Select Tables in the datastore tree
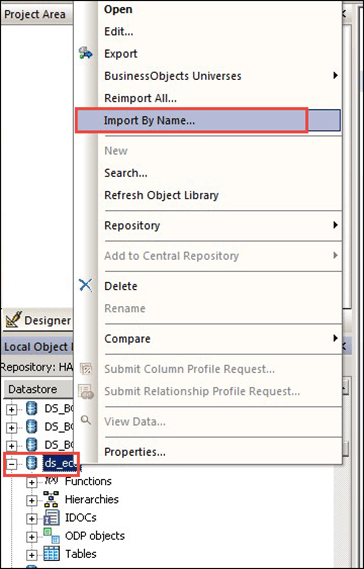 click(81, 554)
